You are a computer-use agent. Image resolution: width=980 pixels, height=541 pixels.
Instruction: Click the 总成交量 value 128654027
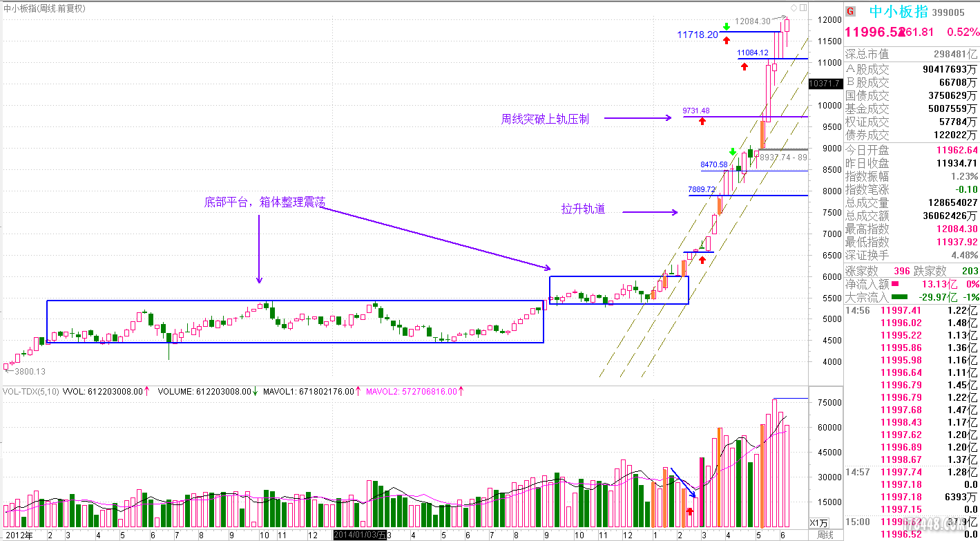(x=952, y=202)
